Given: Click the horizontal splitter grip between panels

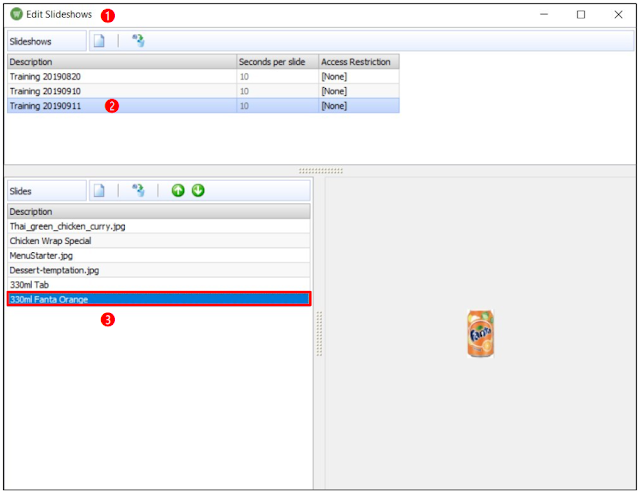Looking at the screenshot, I should click(321, 171).
